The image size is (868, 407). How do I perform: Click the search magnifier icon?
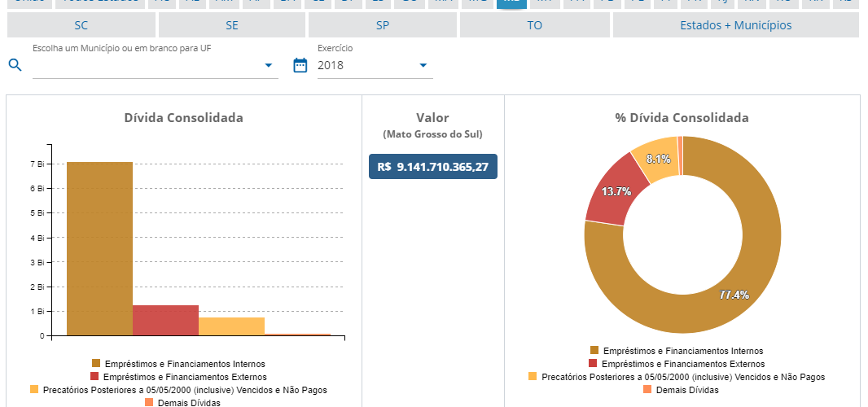(14, 65)
